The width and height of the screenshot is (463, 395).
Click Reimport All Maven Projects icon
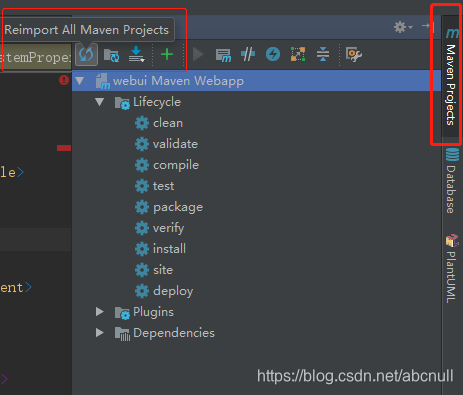[86, 54]
